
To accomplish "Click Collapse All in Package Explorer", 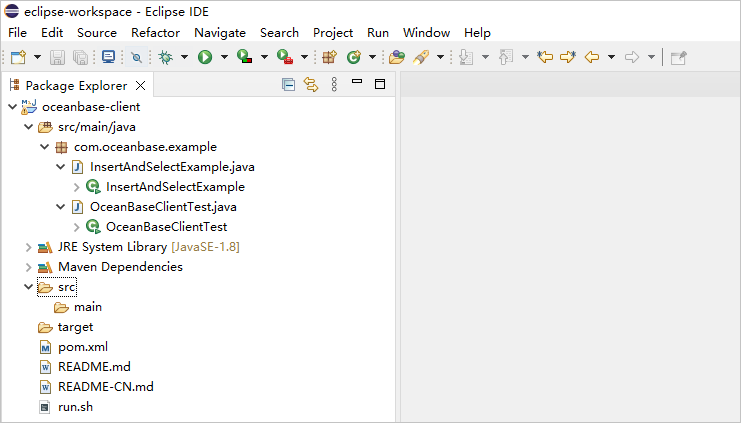I will point(288,86).
